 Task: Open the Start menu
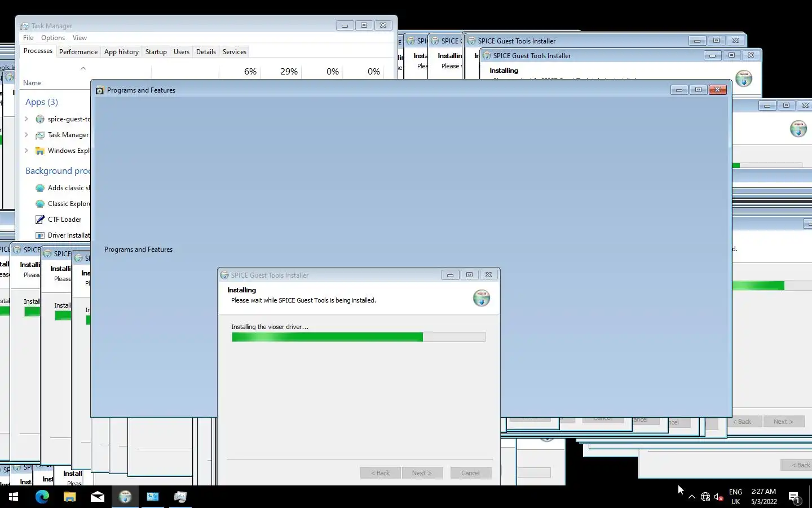pos(14,497)
